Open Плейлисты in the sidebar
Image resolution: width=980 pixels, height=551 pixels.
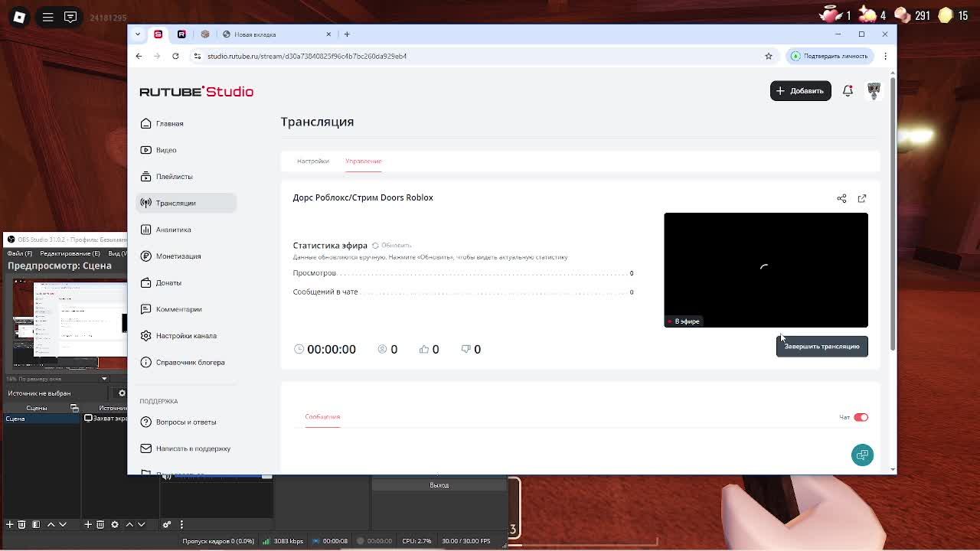(186, 177)
